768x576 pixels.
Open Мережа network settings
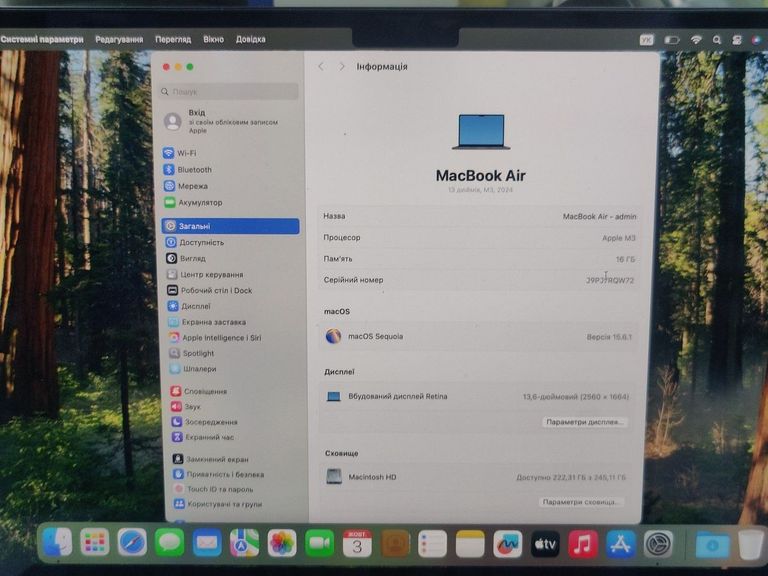[186, 186]
